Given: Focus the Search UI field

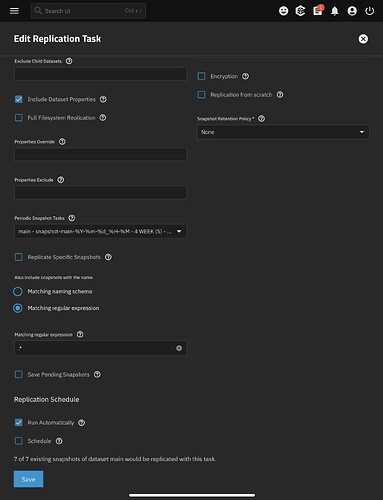Looking at the screenshot, I should 88,11.
